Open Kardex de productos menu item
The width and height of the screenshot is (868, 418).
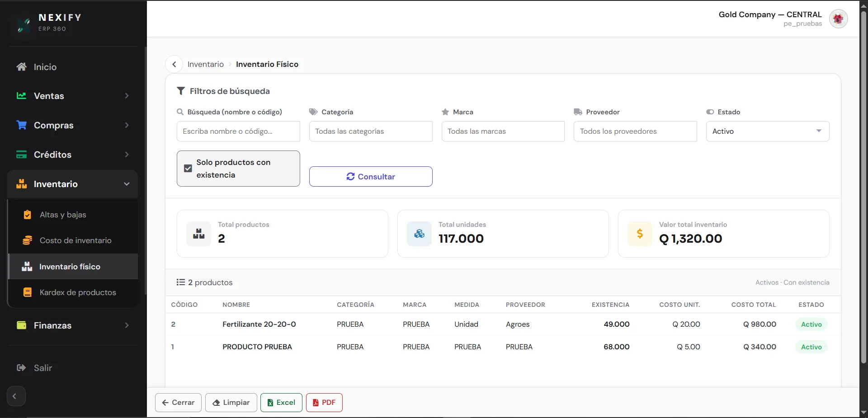(x=73, y=292)
